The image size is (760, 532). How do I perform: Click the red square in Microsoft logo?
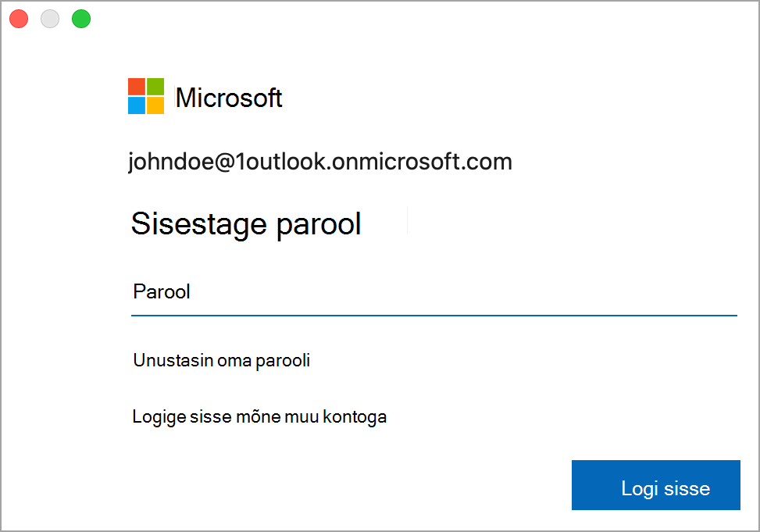tap(137, 86)
